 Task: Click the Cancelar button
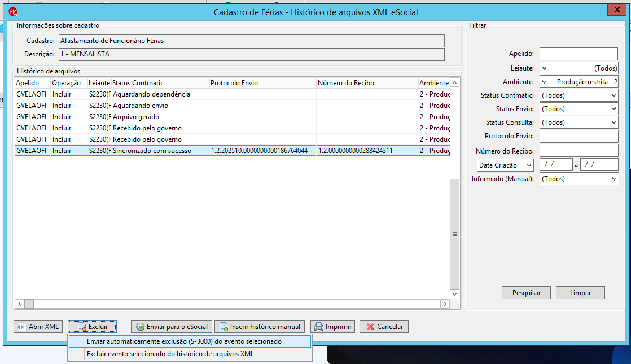pos(384,327)
